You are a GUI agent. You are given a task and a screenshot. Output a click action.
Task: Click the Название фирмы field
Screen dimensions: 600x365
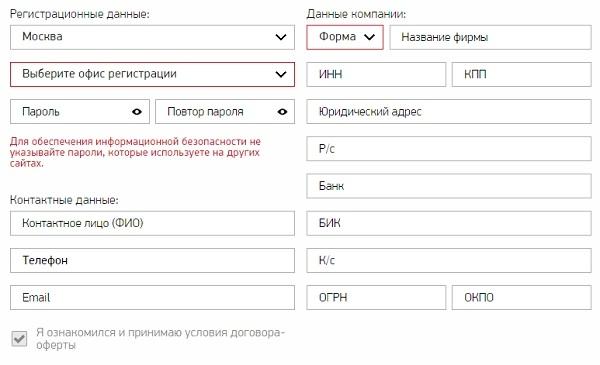click(x=491, y=37)
